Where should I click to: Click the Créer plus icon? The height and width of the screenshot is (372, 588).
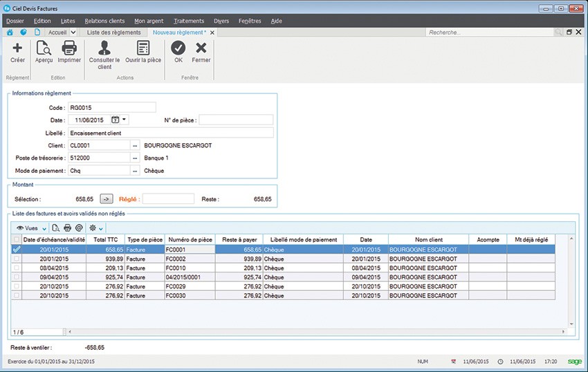(17, 48)
